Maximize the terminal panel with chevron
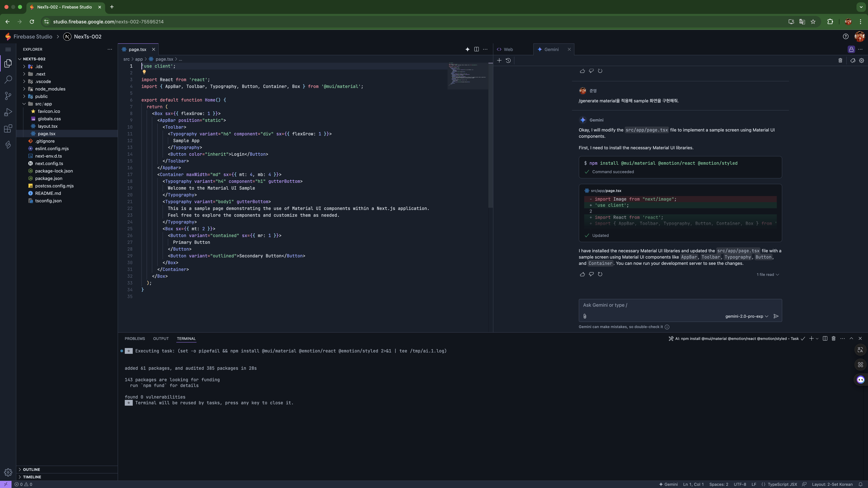The height and width of the screenshot is (488, 868). 851,339
